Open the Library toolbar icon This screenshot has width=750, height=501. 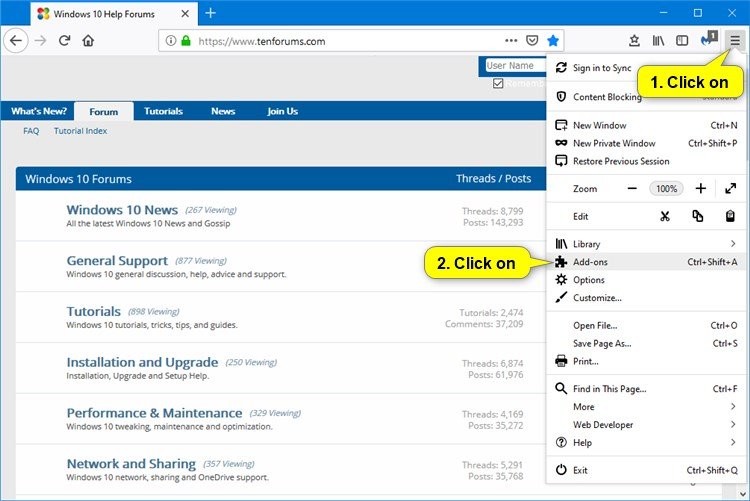[658, 41]
